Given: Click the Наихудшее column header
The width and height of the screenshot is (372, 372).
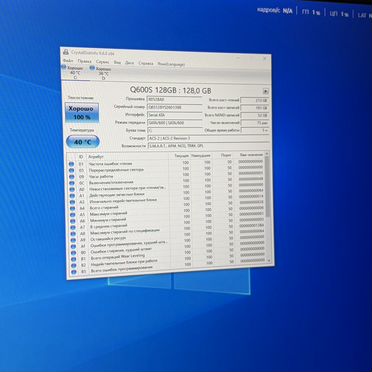Looking at the screenshot, I should [201, 156].
